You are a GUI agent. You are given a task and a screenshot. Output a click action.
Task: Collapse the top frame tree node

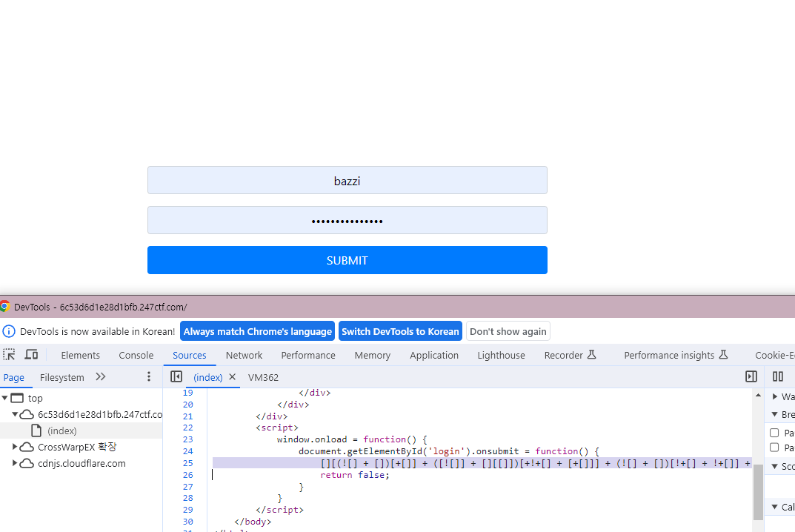(x=4, y=398)
